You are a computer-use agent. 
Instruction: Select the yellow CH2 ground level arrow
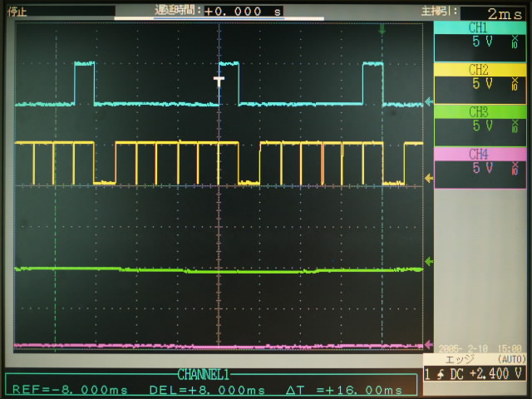click(x=428, y=176)
